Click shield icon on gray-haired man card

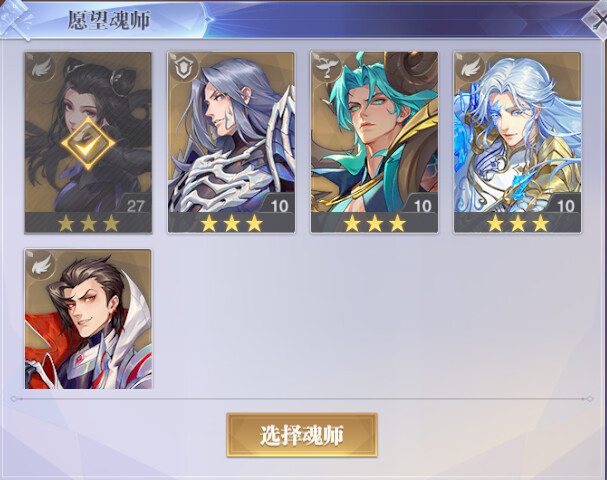(185, 69)
